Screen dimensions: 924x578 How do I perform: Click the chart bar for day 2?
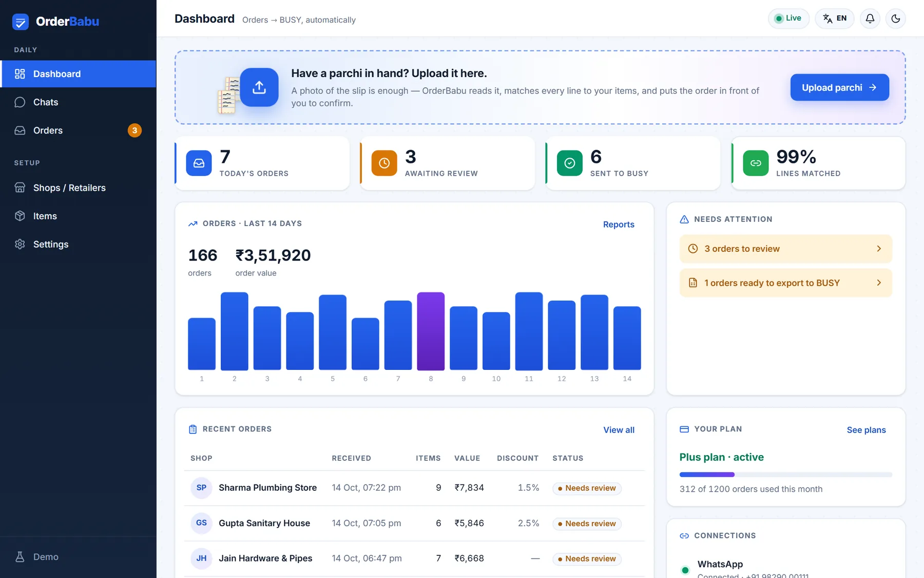235,331
